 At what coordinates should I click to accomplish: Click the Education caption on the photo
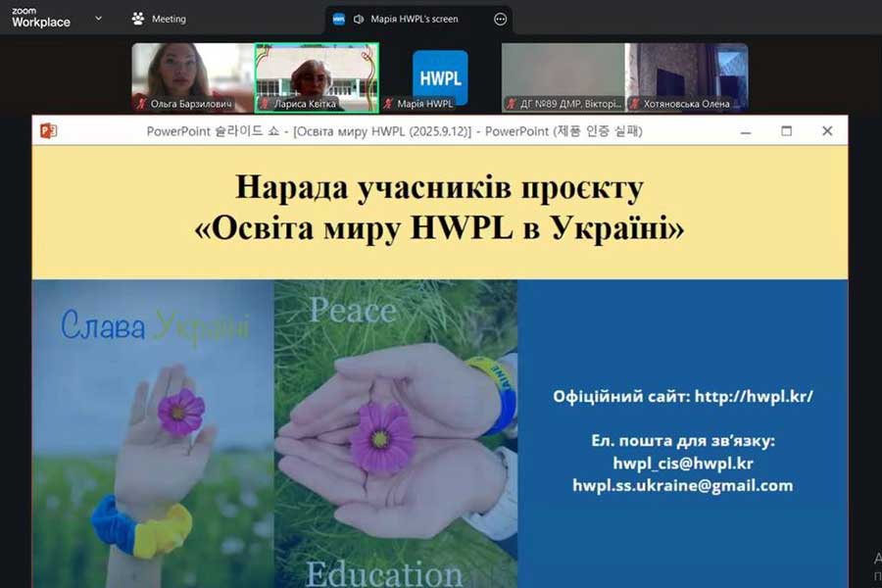pos(384,573)
